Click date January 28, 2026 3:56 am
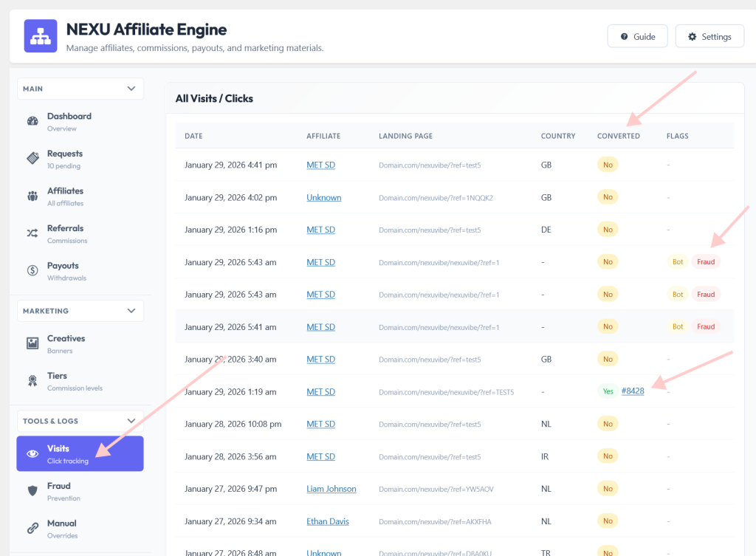 230,456
